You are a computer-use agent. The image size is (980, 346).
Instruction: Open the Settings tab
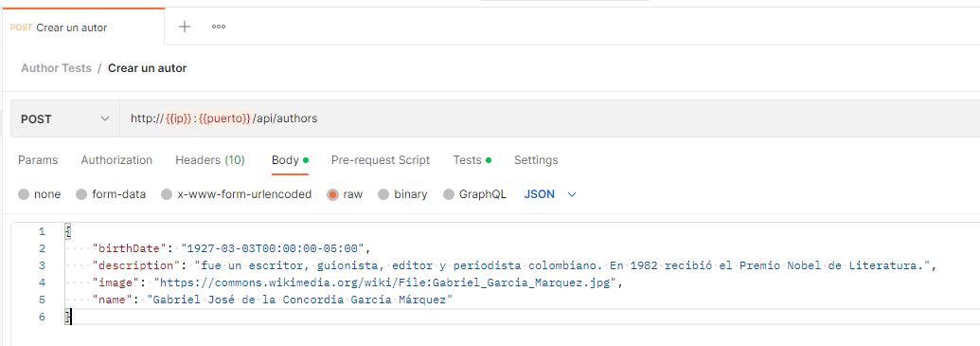pos(536,160)
